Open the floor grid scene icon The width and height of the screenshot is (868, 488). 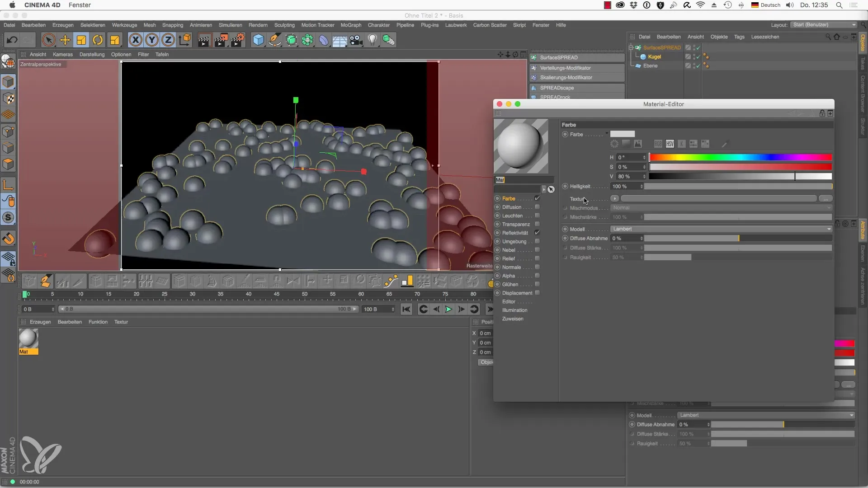(340, 40)
